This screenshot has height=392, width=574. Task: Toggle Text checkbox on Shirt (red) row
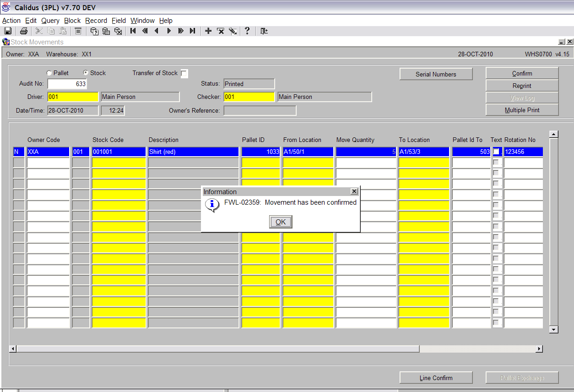tap(496, 152)
